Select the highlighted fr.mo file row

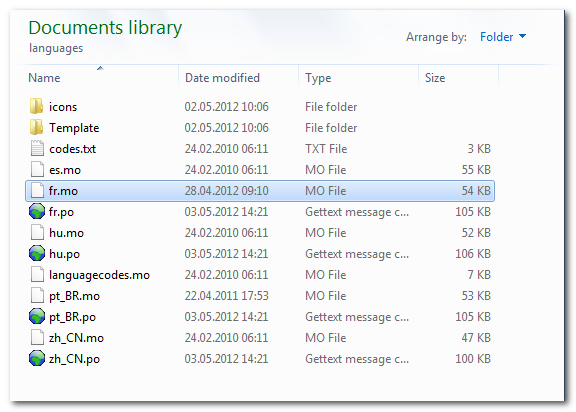click(260, 191)
